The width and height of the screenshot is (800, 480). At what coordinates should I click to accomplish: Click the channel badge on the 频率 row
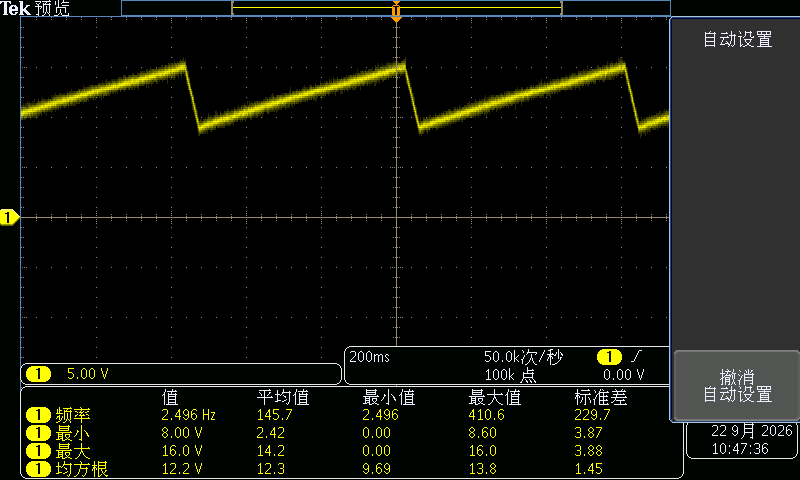tap(38, 415)
